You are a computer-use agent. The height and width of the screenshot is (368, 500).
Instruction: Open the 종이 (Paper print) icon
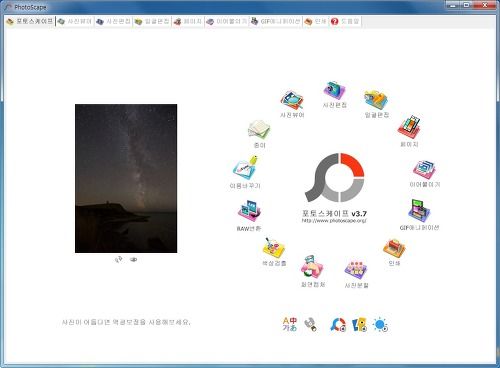(x=259, y=129)
